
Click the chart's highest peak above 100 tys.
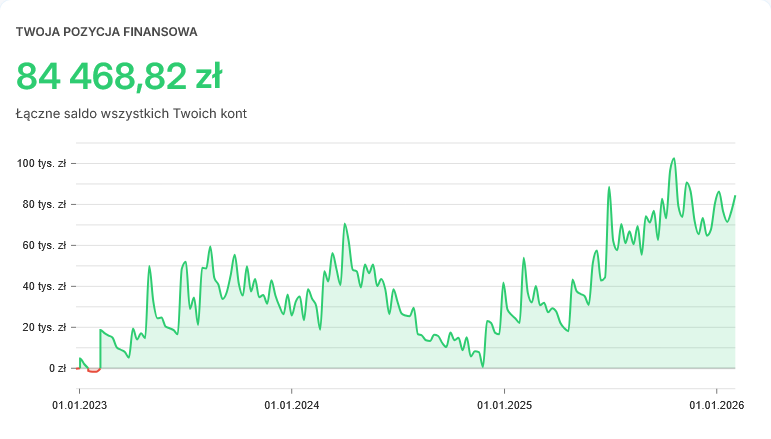click(x=674, y=159)
